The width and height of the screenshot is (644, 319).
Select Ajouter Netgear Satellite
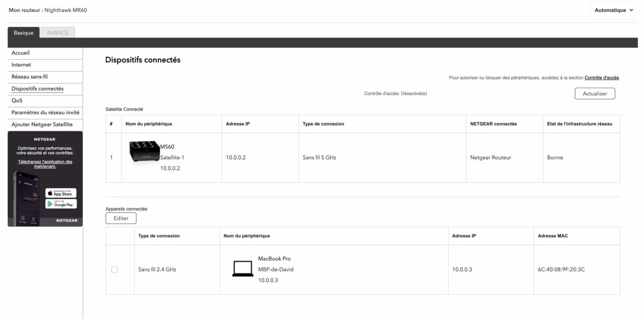coord(45,125)
